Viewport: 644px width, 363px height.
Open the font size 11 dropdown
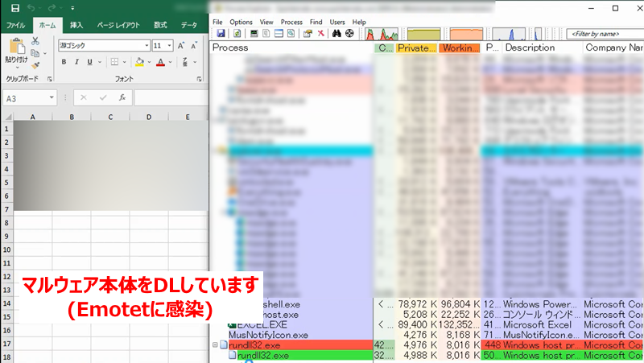tap(169, 46)
